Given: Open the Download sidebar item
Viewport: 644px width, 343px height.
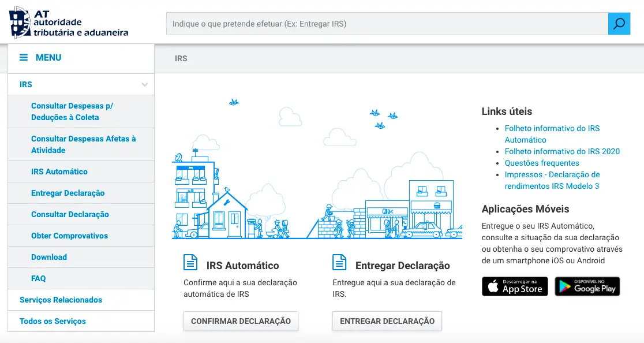Looking at the screenshot, I should [x=49, y=257].
